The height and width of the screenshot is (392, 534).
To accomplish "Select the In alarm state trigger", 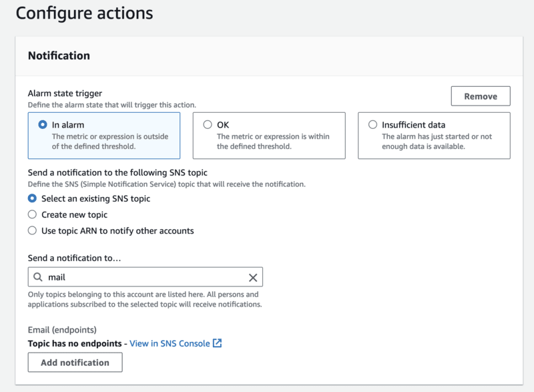I will point(43,124).
